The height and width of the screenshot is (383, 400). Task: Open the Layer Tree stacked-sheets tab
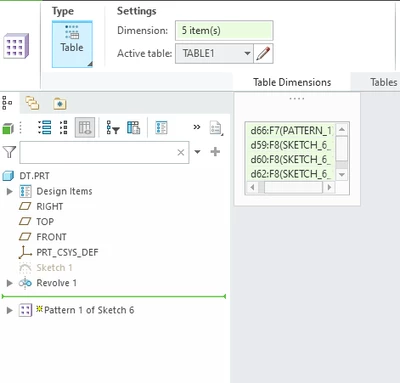coord(32,103)
